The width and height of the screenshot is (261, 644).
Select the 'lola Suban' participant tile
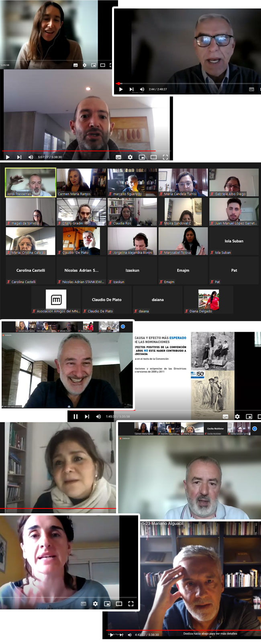point(234,241)
